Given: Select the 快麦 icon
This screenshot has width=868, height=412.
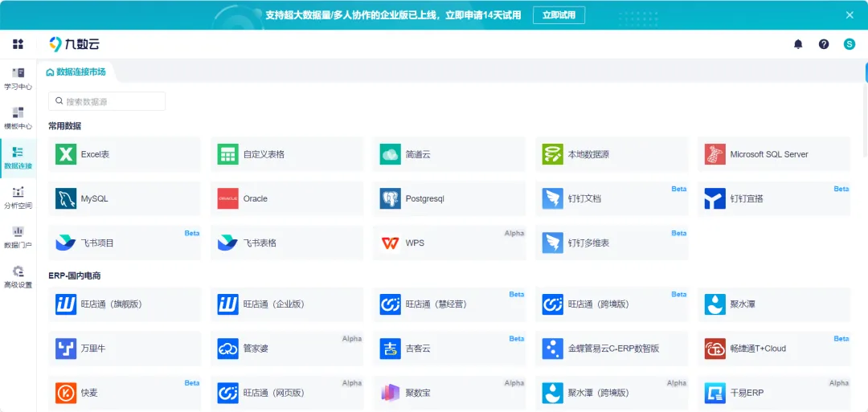Looking at the screenshot, I should pyautogui.click(x=66, y=393).
